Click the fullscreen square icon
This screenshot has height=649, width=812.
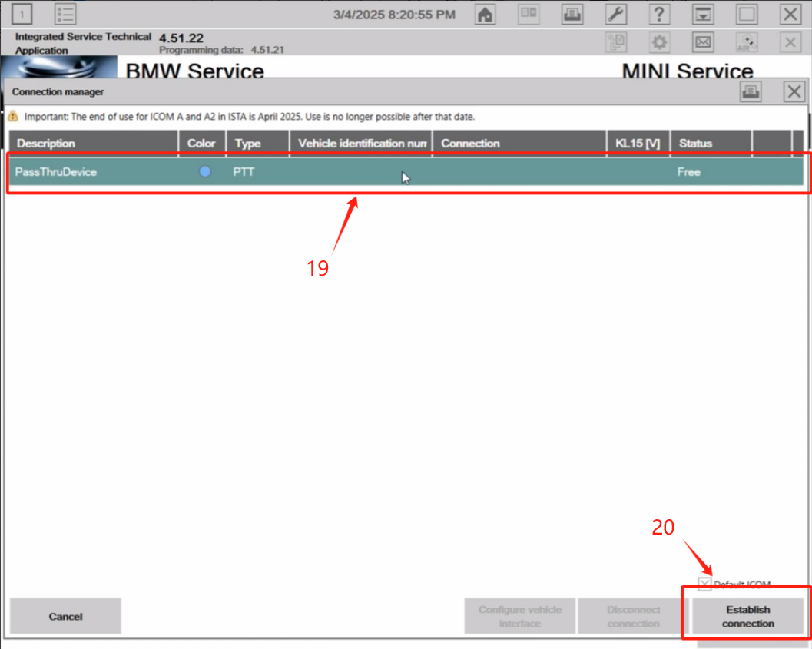pos(747,14)
